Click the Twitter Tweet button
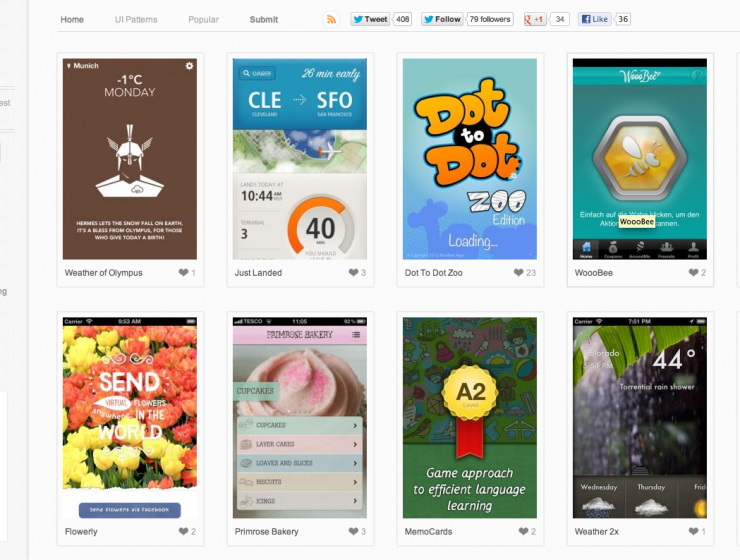 (x=370, y=19)
